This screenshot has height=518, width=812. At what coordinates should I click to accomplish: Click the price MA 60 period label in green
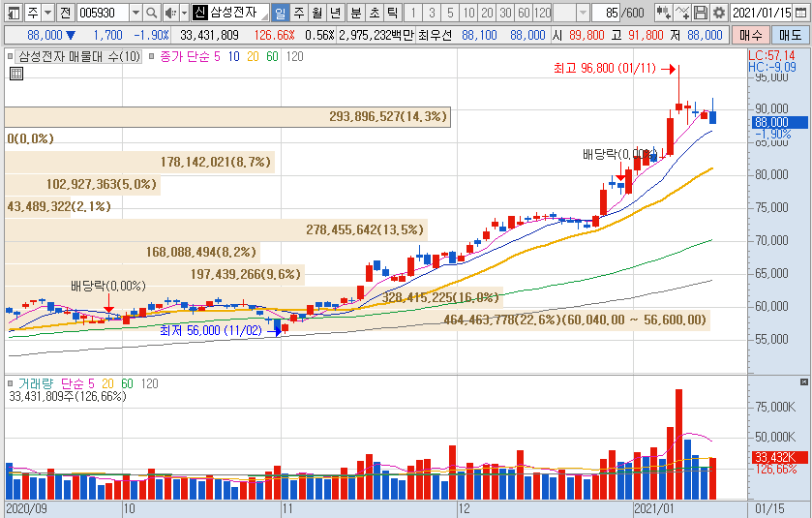[272, 56]
